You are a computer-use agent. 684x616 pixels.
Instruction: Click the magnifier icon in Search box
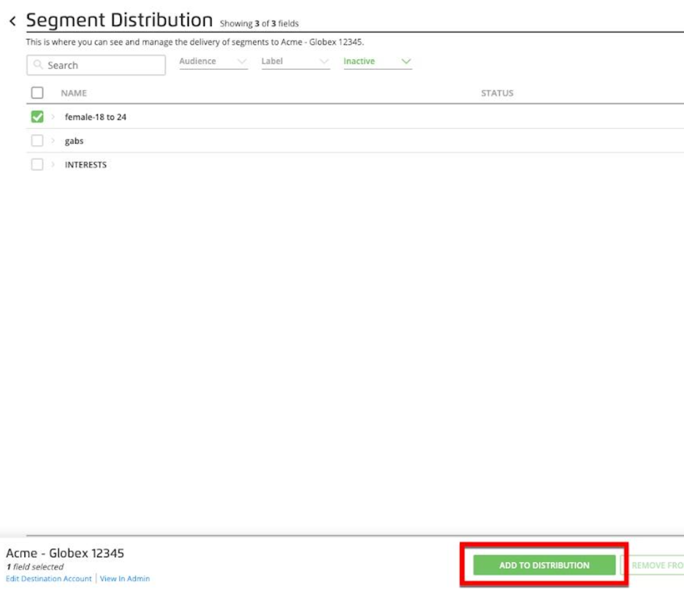[38, 65]
